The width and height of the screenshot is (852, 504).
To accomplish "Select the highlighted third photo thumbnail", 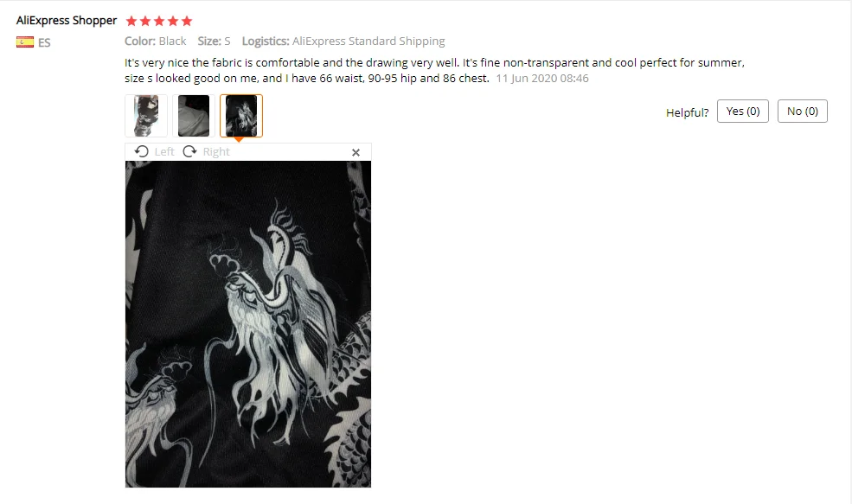I will coord(241,116).
